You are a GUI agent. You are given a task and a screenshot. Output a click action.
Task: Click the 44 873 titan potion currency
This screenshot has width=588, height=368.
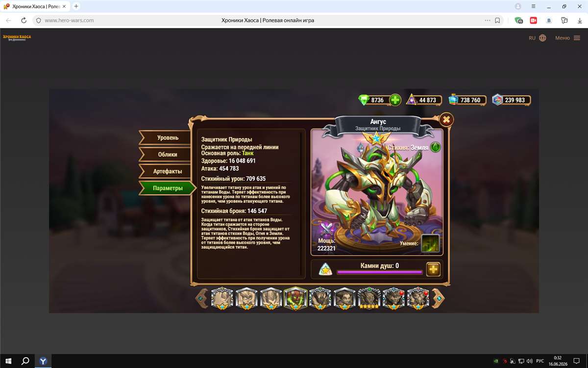[x=424, y=100]
